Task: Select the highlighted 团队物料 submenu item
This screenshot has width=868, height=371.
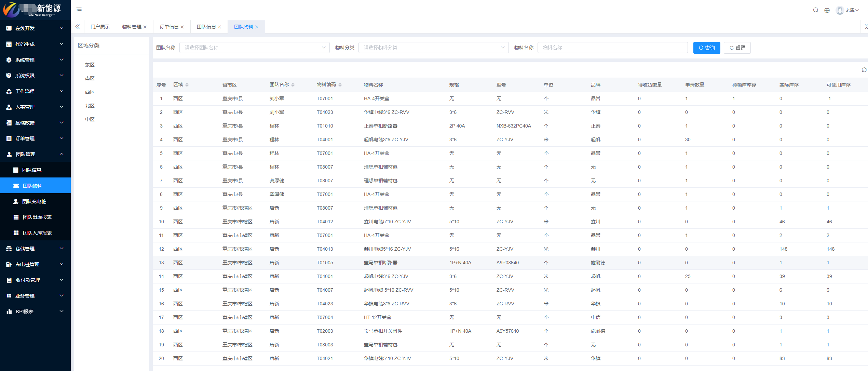Action: (x=35, y=186)
